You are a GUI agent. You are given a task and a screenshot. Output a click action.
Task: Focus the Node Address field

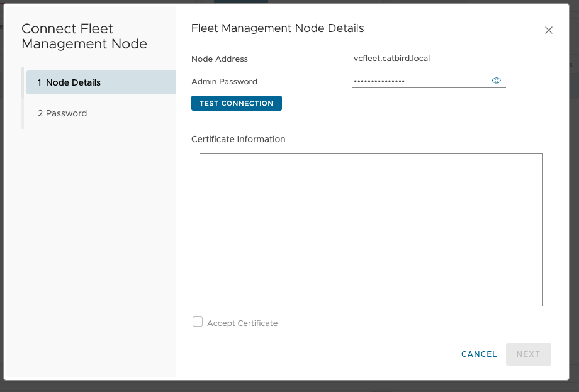click(x=428, y=59)
